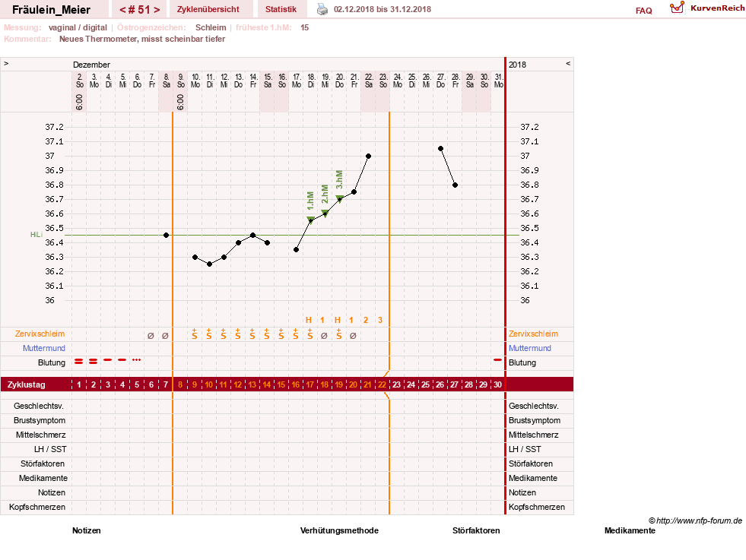Screen dimensions: 746x560
Task: Click the 'vaginal / digital' measurement value
Action: coord(78,27)
